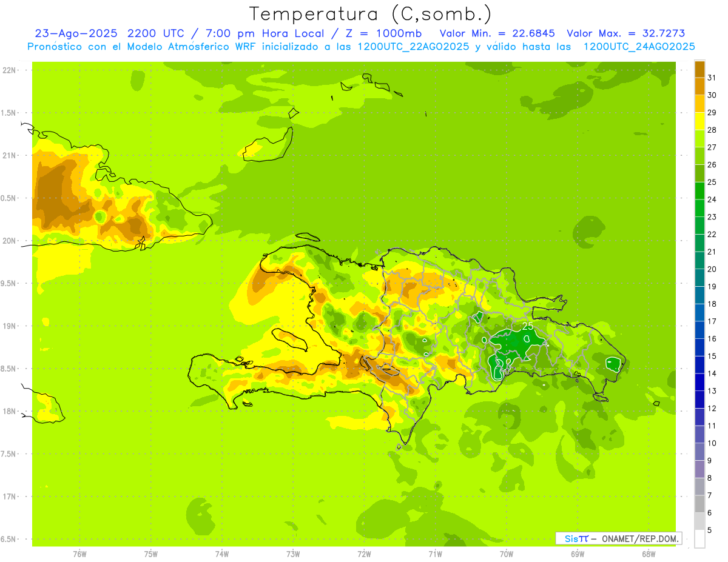Click the "Valor Min. = 22.6845" text
728x562 pixels.
click(497, 33)
